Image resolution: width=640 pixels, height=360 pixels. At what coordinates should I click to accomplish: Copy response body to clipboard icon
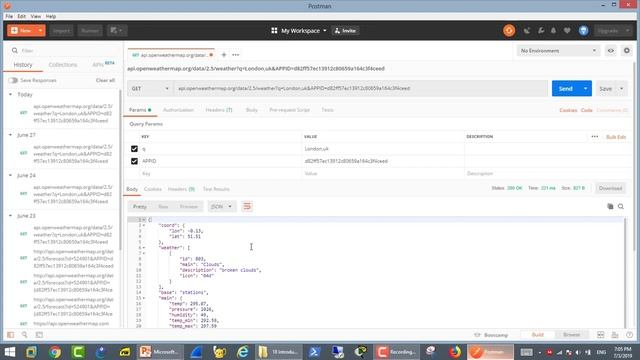610,207
